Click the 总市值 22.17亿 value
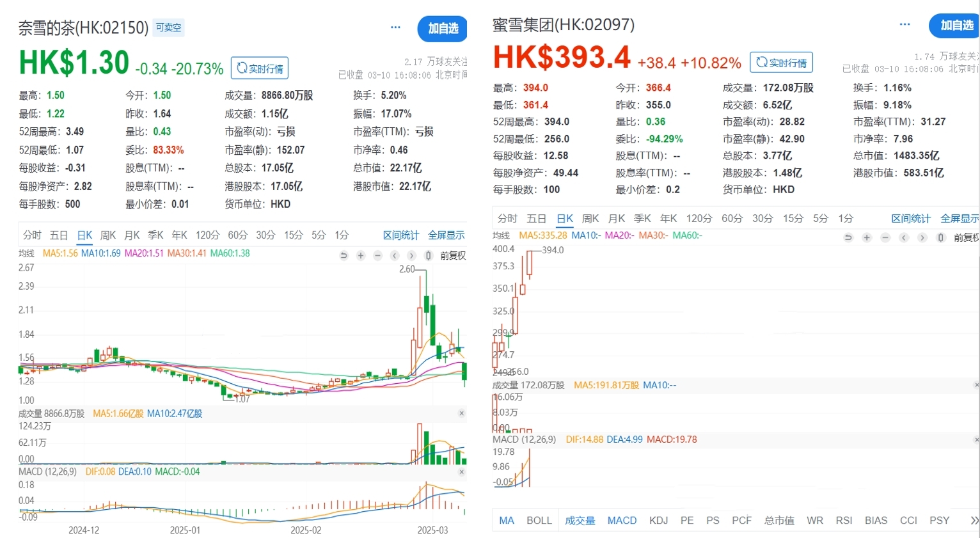980x538 pixels. click(406, 168)
